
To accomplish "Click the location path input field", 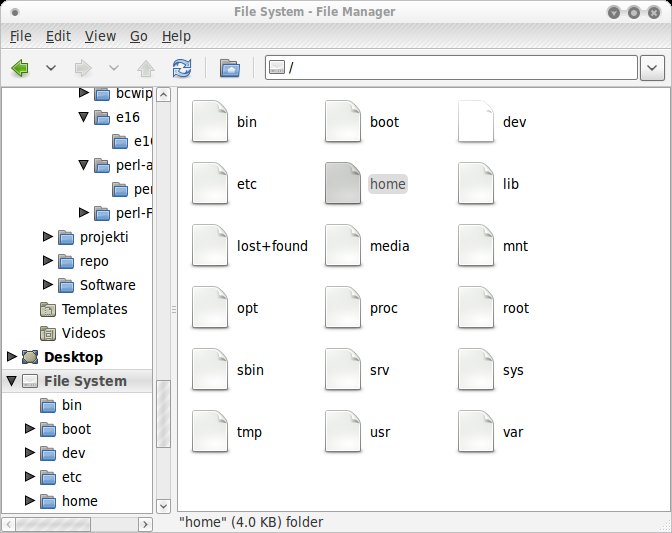I will [x=460, y=68].
